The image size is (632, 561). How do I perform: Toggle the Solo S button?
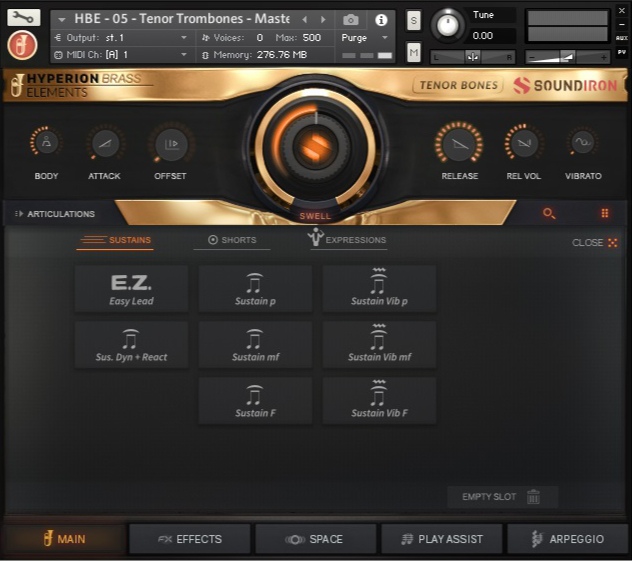414,20
